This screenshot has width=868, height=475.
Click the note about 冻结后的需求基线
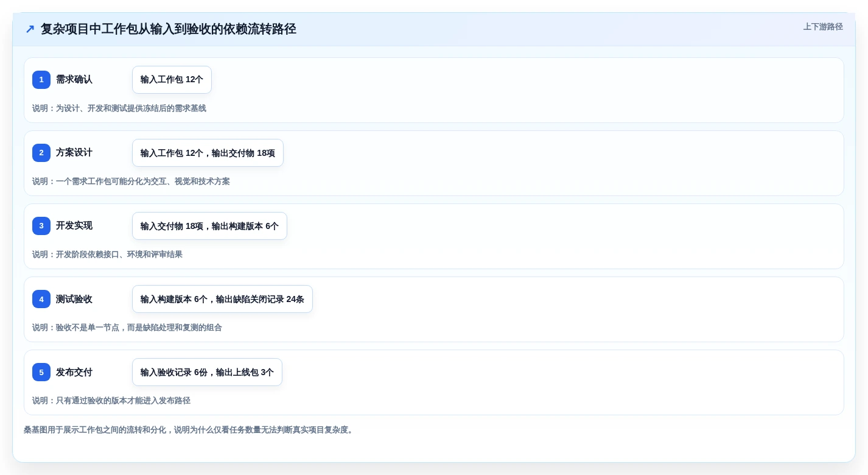click(x=119, y=108)
